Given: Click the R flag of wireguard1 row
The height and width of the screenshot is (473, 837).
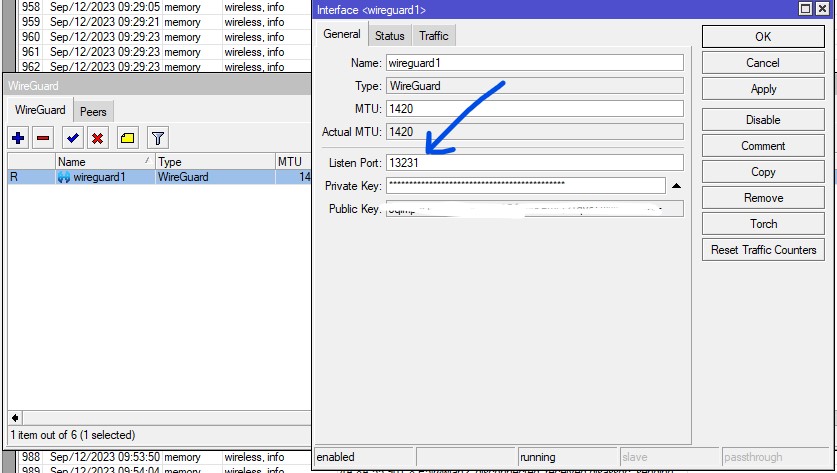Looking at the screenshot, I should pyautogui.click(x=14, y=177).
